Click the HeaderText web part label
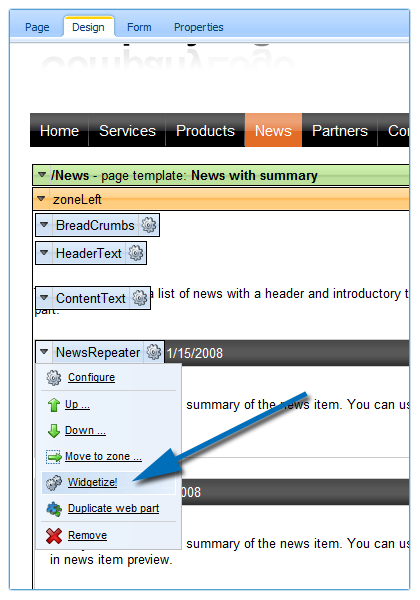This screenshot has width=420, height=600. [89, 253]
